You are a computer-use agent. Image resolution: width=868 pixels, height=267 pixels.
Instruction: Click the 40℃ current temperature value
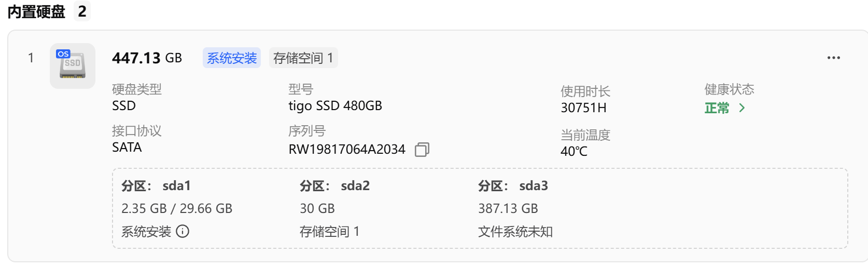coord(574,152)
